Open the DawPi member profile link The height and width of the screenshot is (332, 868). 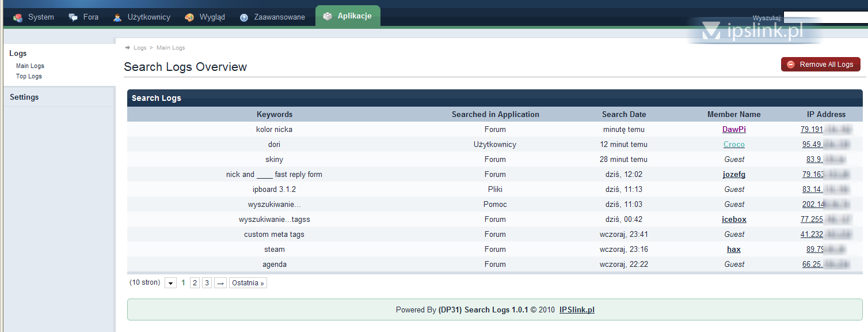tap(734, 130)
